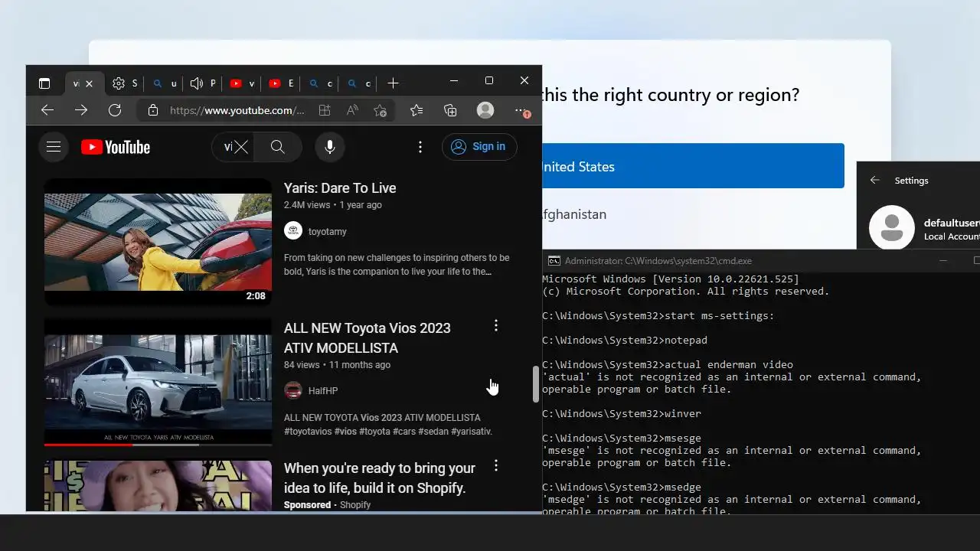Screen dimensions: 980x551
Task: Add this page to favorites star
Action: 380,110
